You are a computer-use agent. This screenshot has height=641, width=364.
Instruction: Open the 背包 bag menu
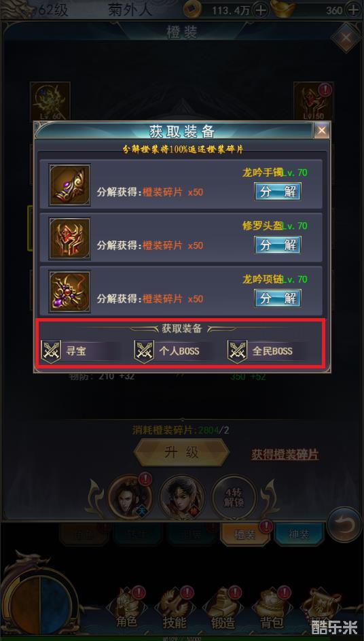click(x=272, y=610)
